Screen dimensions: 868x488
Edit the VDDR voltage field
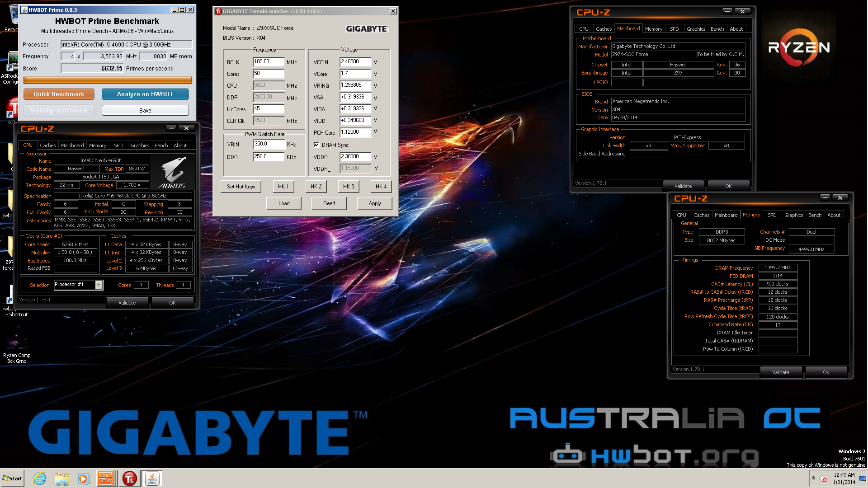coord(356,157)
